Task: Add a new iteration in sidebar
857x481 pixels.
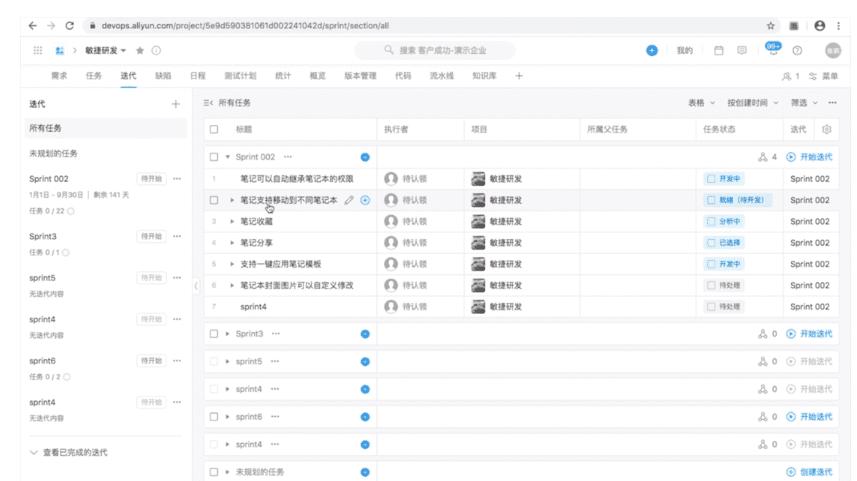Action: (x=175, y=104)
